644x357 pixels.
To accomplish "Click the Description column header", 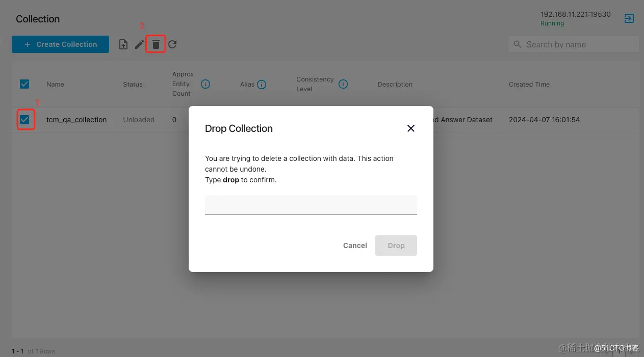I will (x=395, y=85).
